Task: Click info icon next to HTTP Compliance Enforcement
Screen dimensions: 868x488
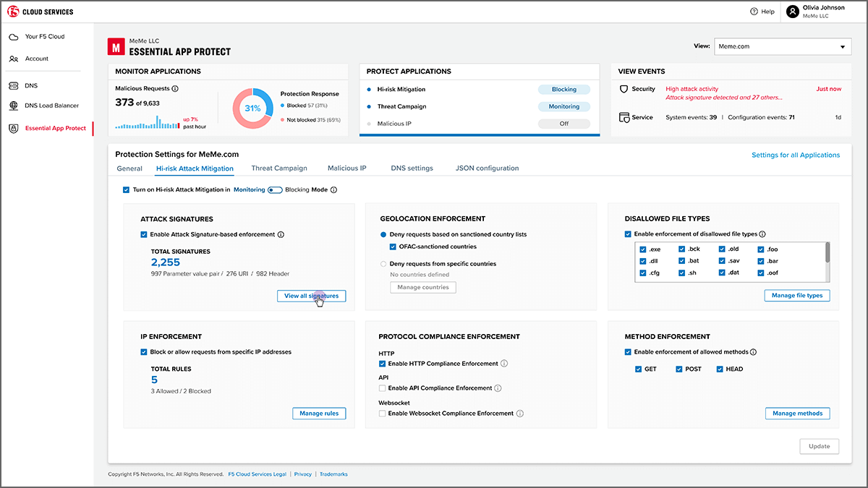Action: pos(504,364)
